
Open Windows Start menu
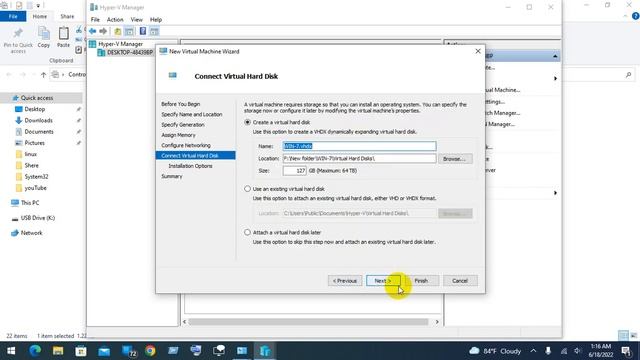click(11, 351)
